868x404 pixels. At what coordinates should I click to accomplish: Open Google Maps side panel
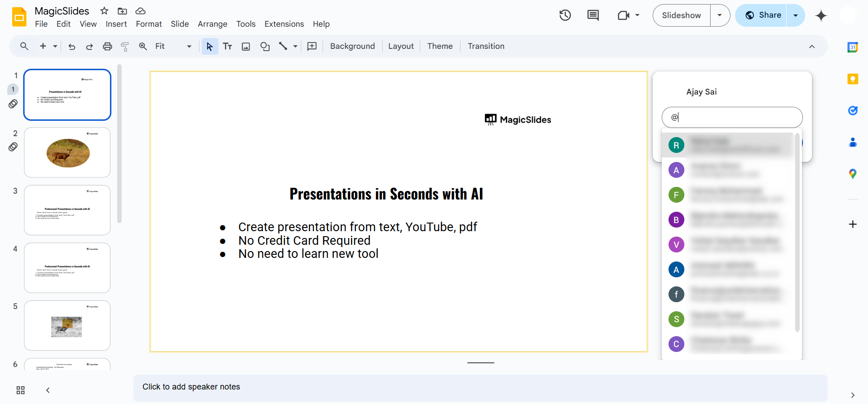[x=853, y=174]
